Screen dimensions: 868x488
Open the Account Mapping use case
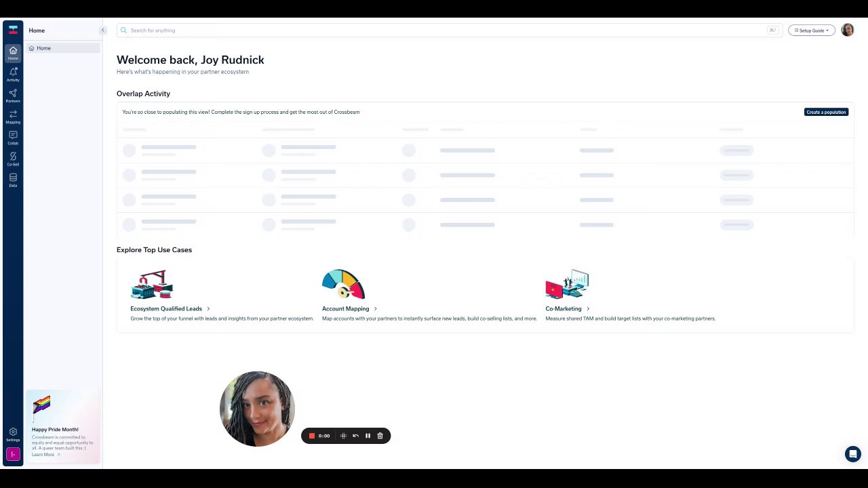(x=349, y=308)
